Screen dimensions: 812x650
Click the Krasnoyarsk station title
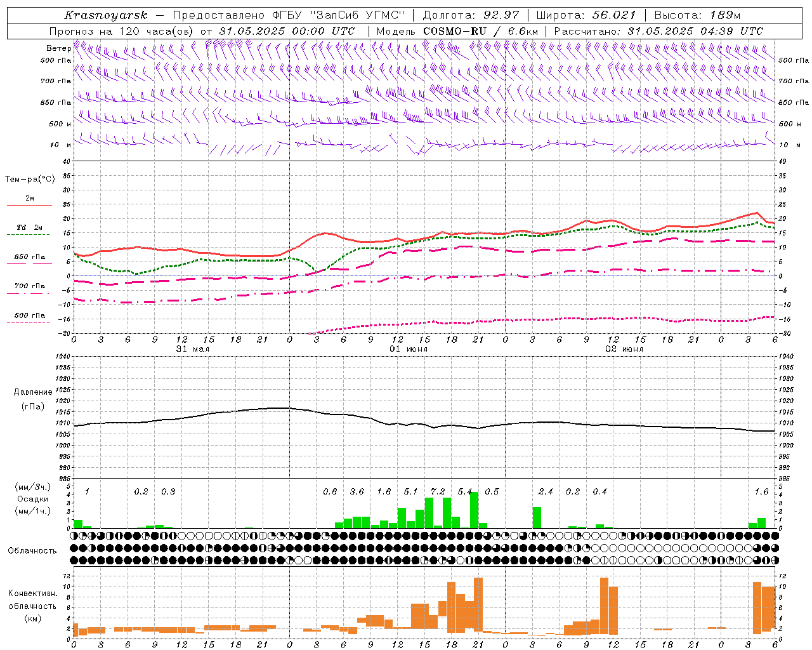tap(106, 15)
